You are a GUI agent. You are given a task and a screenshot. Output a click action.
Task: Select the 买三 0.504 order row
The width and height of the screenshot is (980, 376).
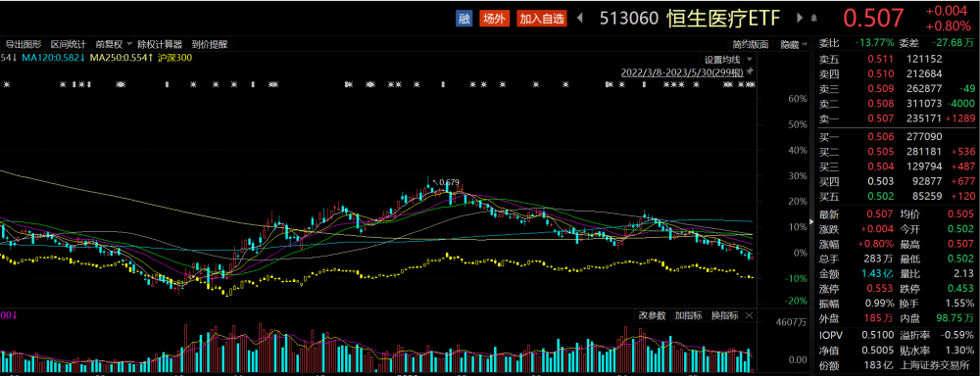tap(898, 166)
